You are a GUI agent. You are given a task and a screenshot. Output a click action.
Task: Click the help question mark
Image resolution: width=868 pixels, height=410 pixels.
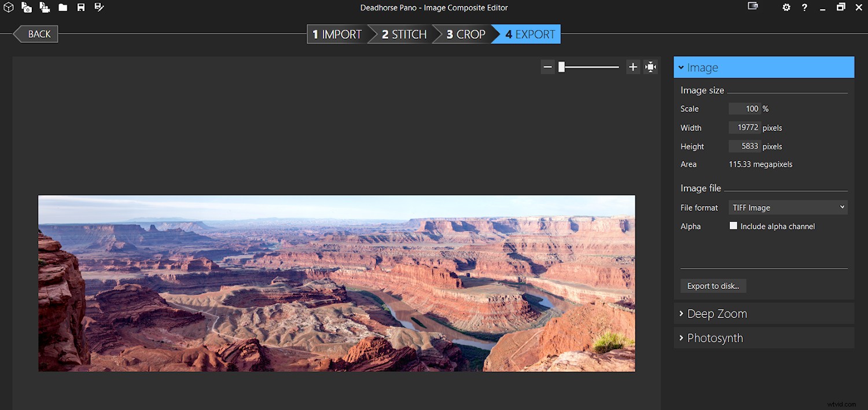(804, 8)
